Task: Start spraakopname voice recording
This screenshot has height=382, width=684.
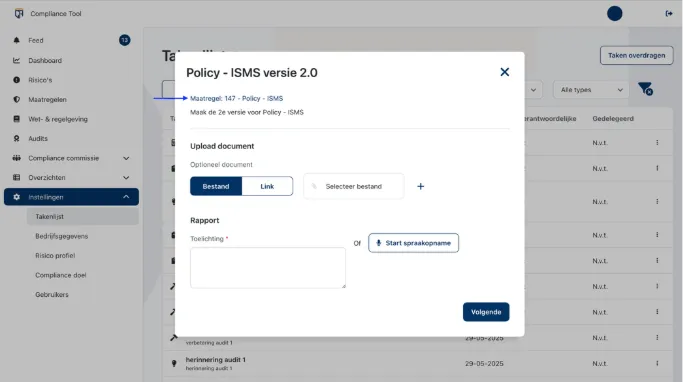Action: (413, 243)
